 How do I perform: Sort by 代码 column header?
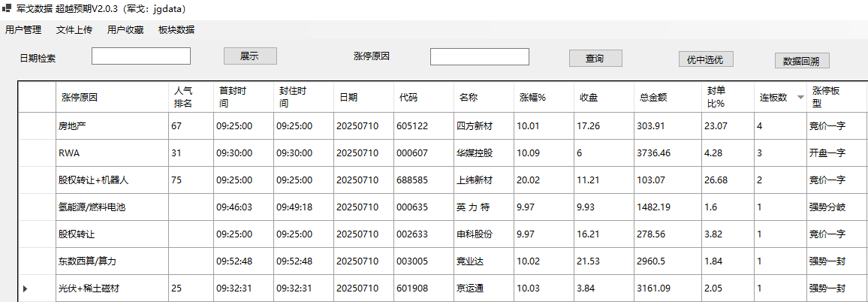pos(423,97)
